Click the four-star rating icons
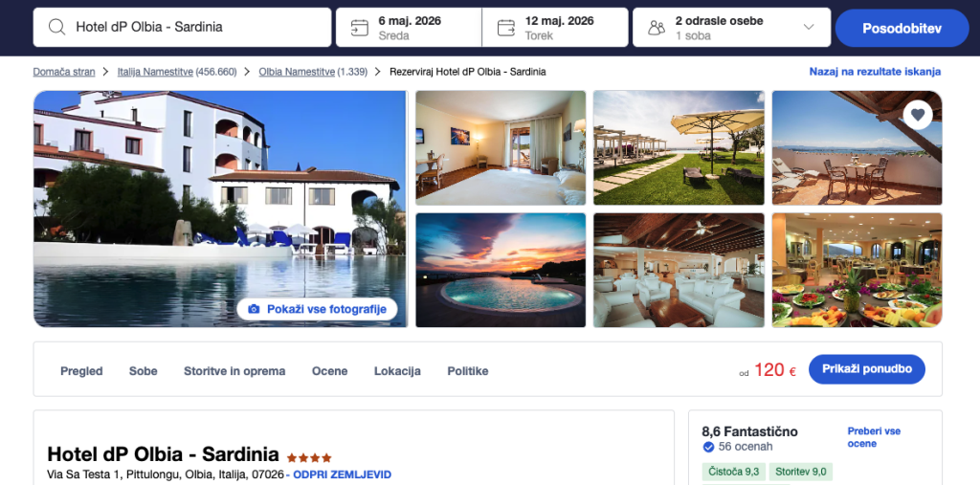 309,457
